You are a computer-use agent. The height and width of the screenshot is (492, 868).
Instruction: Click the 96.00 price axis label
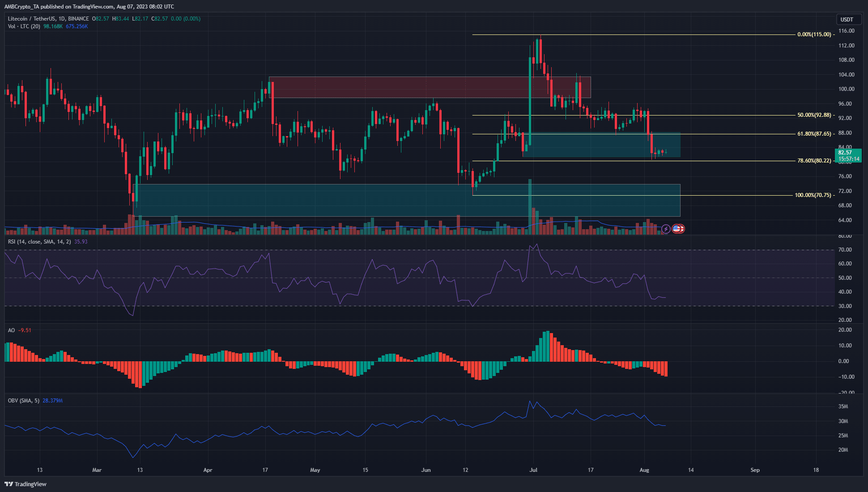point(845,104)
